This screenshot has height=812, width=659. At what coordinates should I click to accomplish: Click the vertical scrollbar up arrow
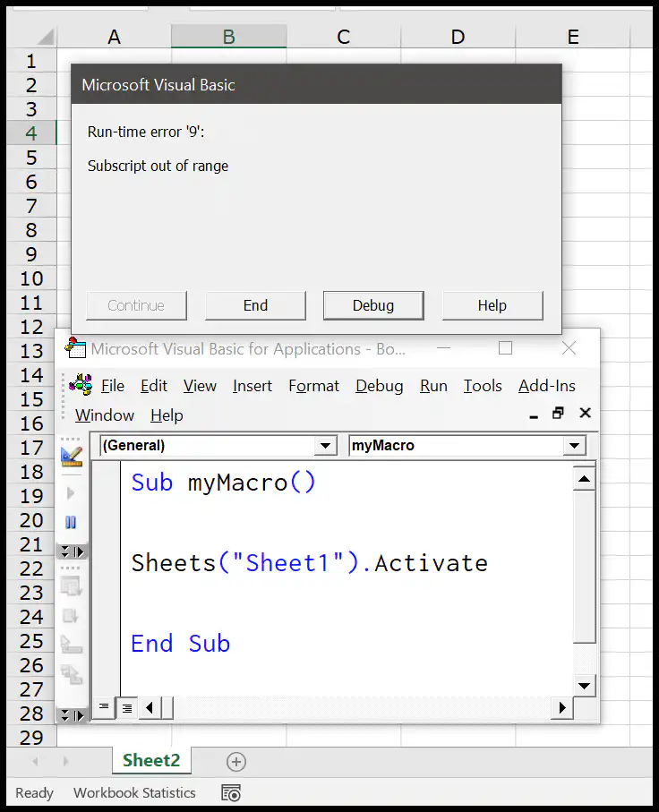[585, 478]
